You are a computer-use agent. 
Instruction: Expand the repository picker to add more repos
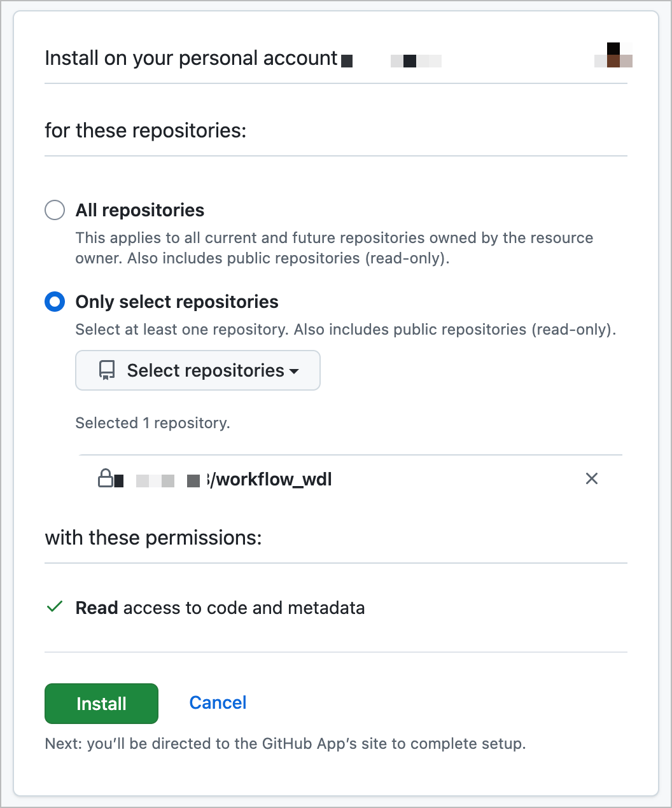pyautogui.click(x=197, y=370)
